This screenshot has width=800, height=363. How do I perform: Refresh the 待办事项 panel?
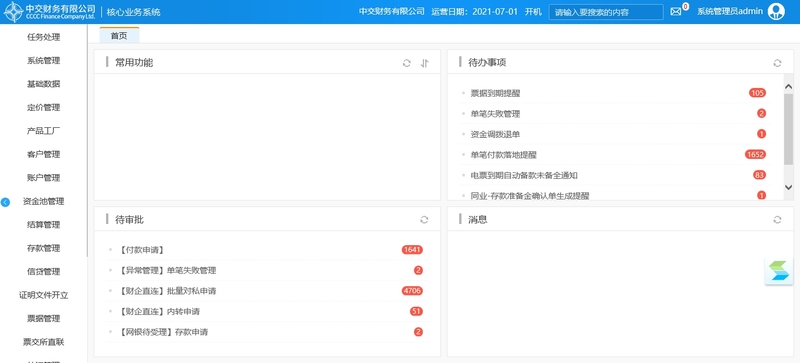point(777,63)
